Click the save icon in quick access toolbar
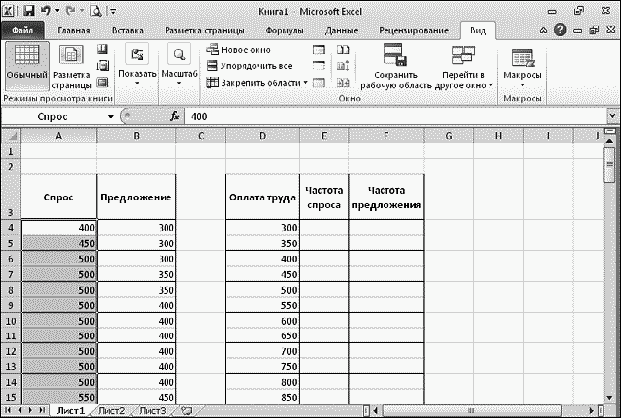 (x=28, y=11)
